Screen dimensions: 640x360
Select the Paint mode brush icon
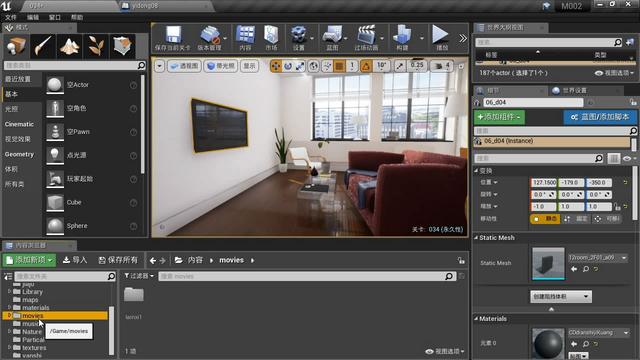point(43,45)
